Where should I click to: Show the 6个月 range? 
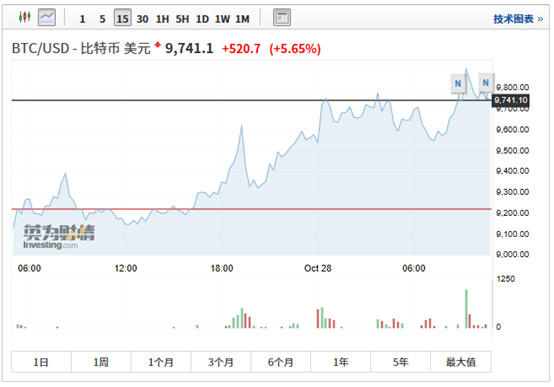pyautogui.click(x=281, y=362)
